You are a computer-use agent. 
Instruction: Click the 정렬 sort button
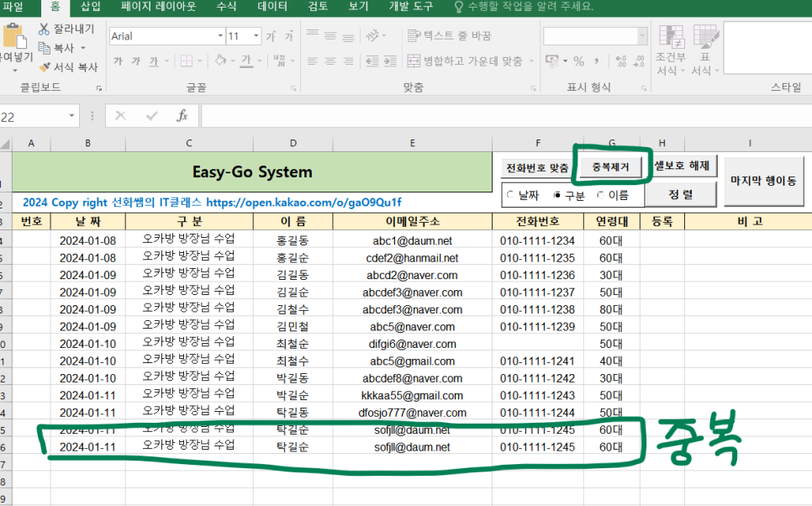pyautogui.click(x=681, y=194)
